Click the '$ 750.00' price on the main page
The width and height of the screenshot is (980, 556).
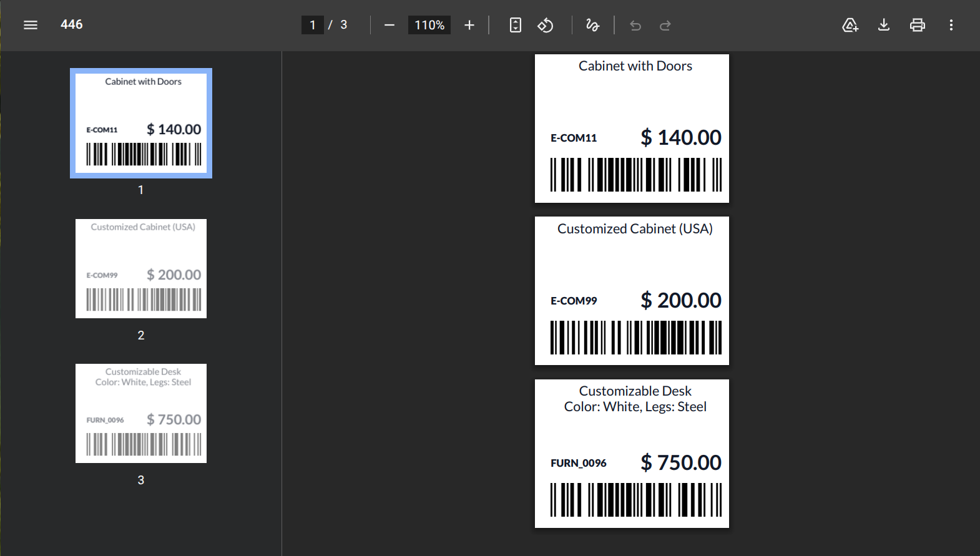click(x=681, y=462)
